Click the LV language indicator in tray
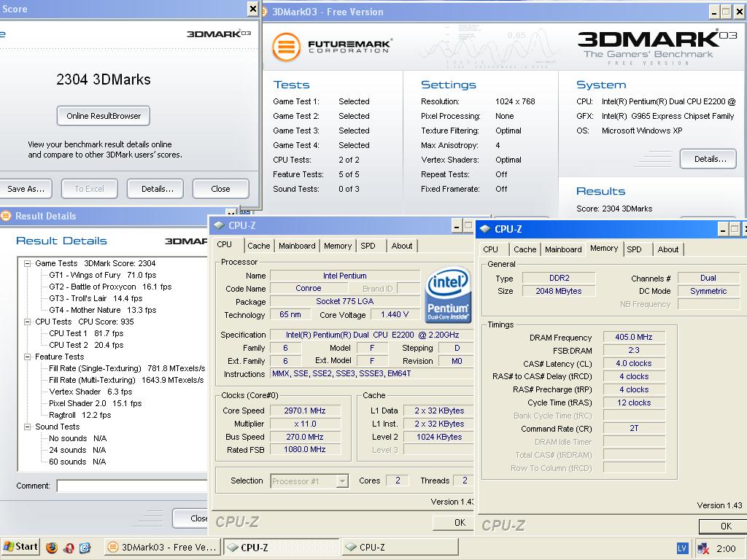The height and width of the screenshot is (560, 747). (x=682, y=548)
